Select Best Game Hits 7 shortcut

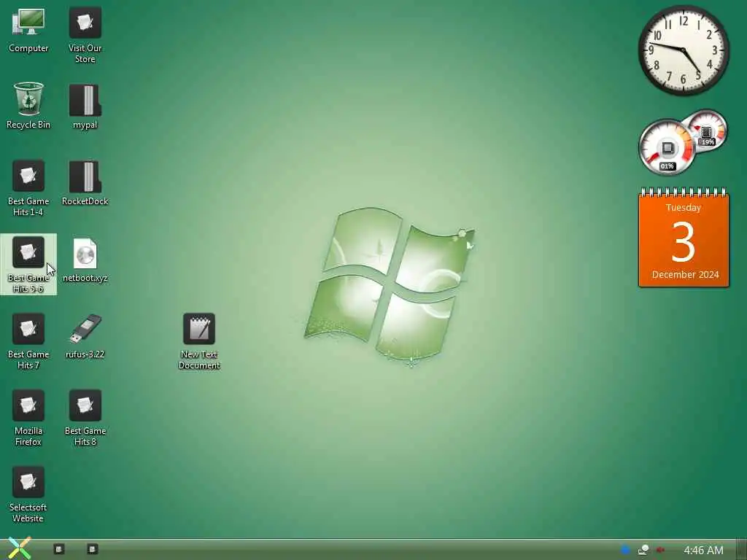click(x=28, y=341)
